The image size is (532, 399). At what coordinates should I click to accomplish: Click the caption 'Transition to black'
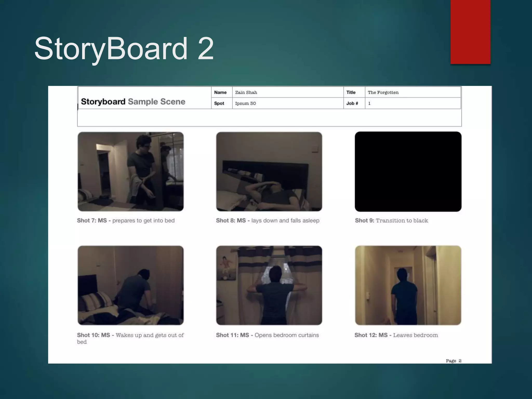pyautogui.click(x=402, y=221)
